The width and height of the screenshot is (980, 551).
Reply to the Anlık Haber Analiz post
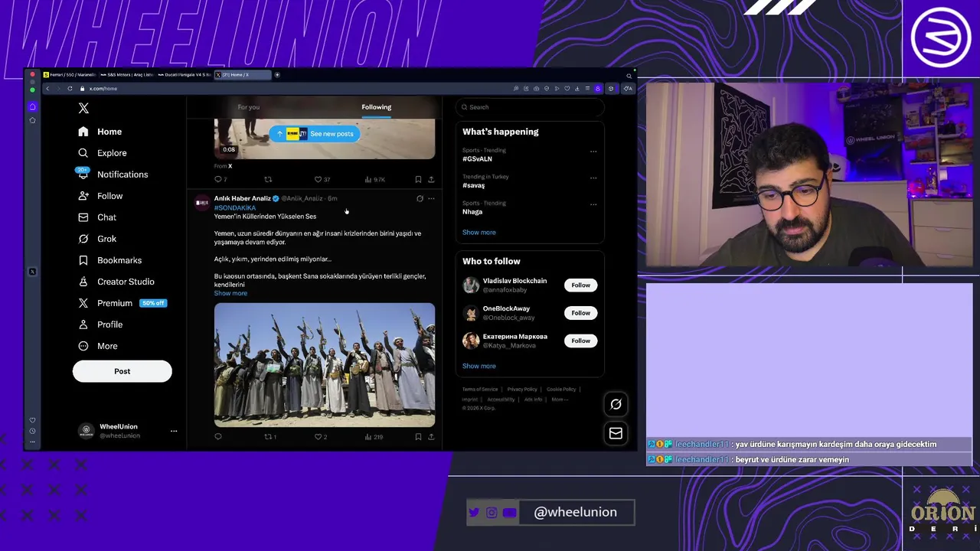click(x=218, y=437)
